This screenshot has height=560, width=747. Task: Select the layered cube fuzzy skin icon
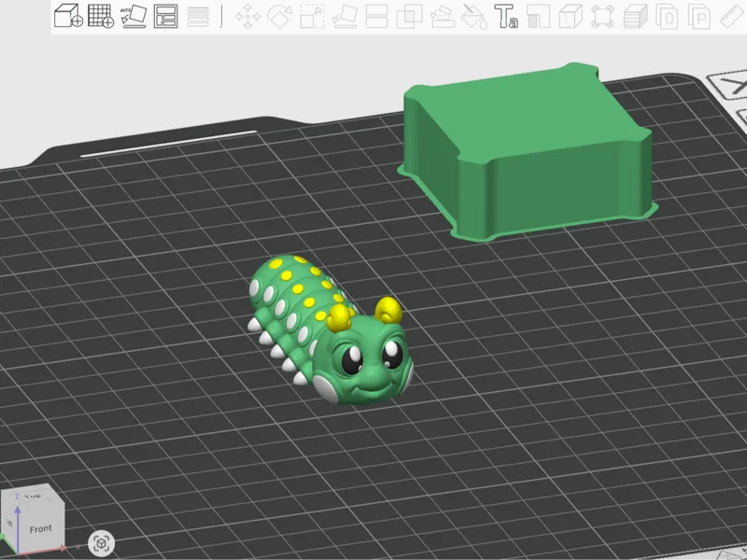(635, 16)
